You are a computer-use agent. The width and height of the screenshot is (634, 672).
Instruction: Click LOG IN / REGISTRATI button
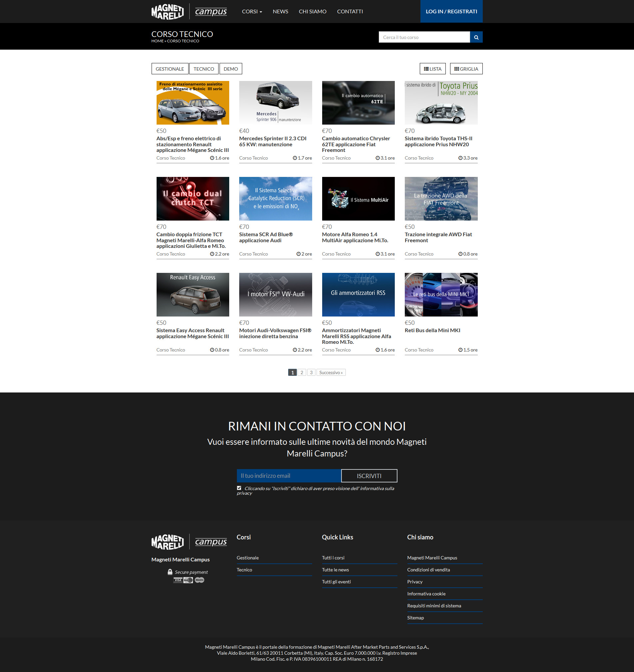[451, 11]
